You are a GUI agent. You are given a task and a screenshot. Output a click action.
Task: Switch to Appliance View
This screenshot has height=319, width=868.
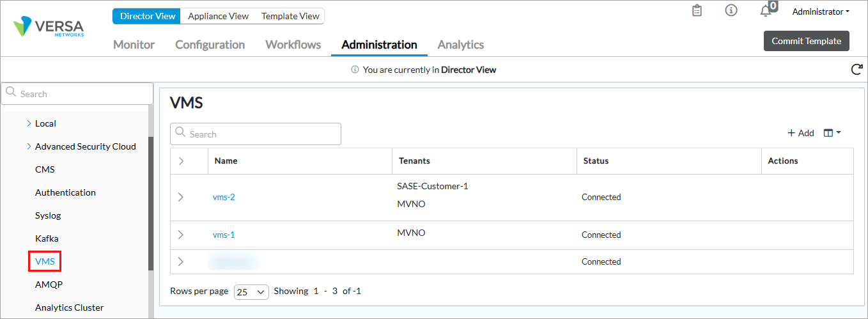tap(217, 17)
